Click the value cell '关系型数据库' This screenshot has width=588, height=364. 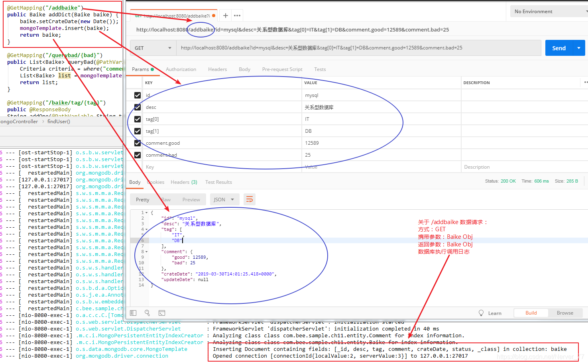coord(381,107)
